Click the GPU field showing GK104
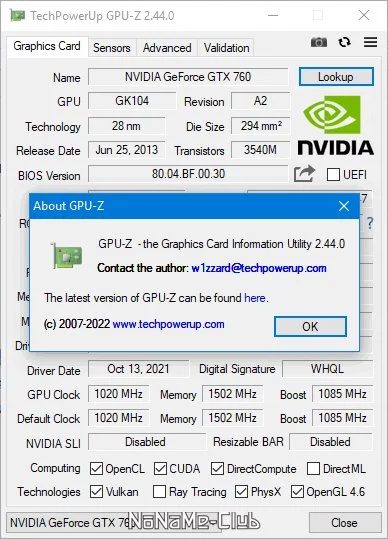 [132, 101]
